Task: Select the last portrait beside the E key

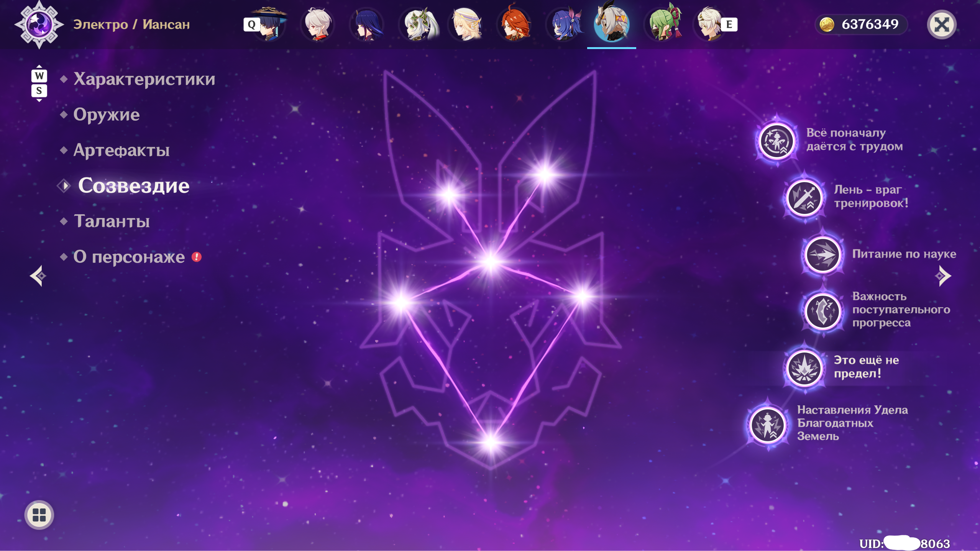Action: [x=709, y=24]
